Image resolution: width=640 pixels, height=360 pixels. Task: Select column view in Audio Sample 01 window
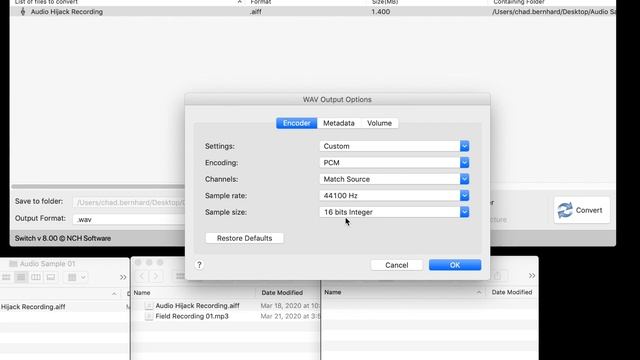tap(36, 277)
